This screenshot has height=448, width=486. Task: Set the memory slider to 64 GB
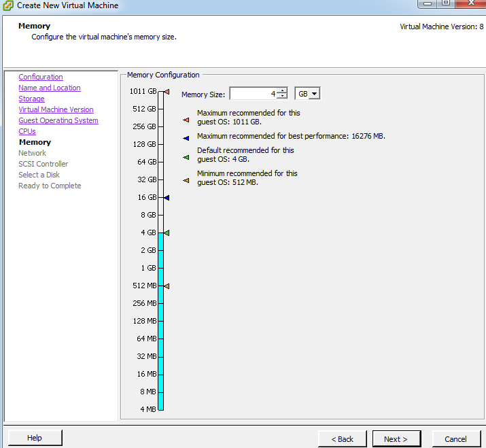pyautogui.click(x=160, y=162)
